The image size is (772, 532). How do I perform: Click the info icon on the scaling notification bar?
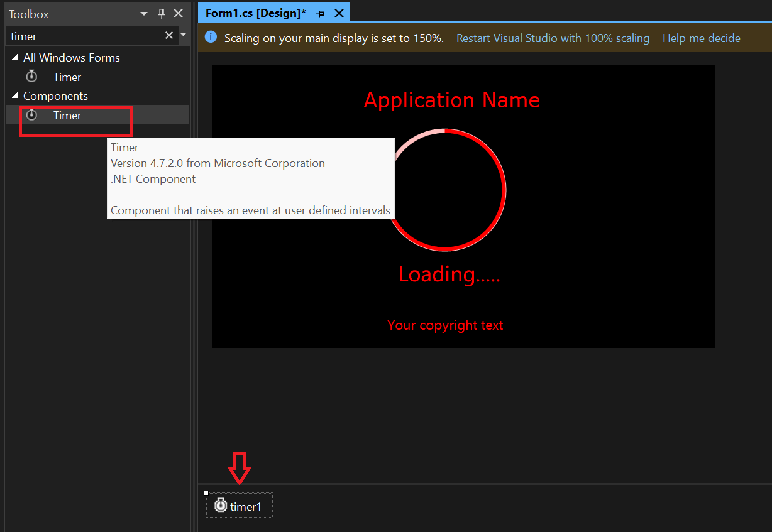pyautogui.click(x=211, y=38)
